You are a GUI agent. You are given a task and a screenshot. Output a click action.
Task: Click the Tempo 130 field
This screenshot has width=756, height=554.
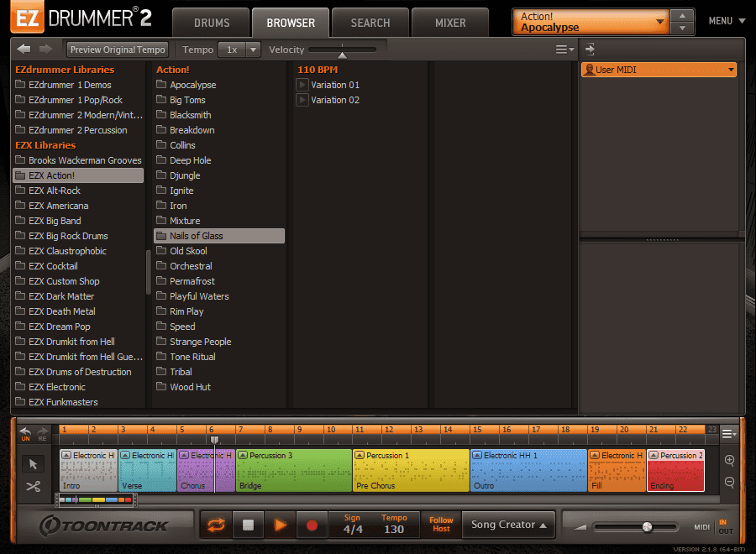click(x=394, y=525)
